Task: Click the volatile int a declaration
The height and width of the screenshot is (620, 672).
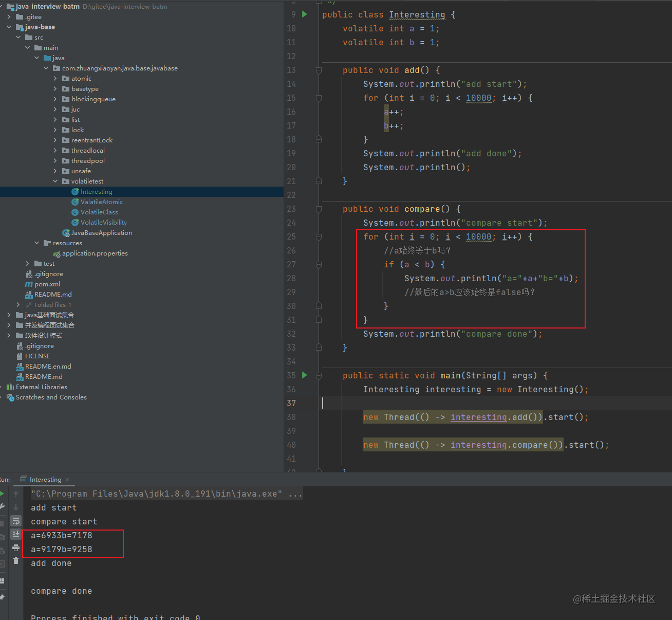Action: [391, 29]
